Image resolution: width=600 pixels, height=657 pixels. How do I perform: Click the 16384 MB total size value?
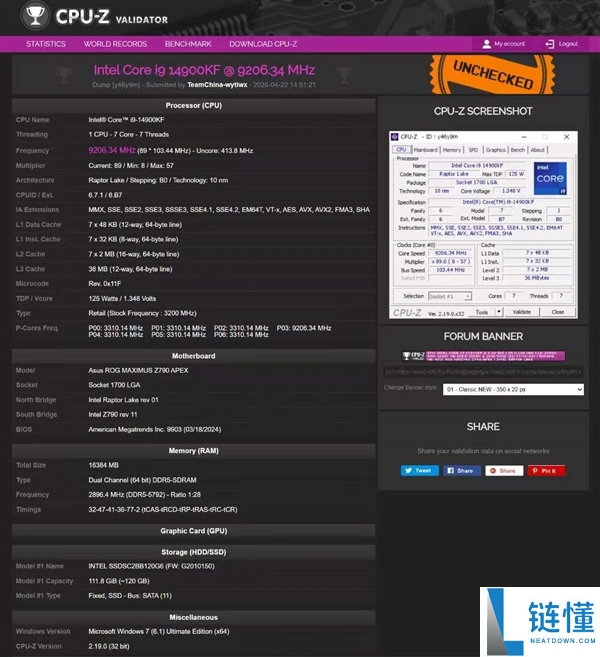103,465
